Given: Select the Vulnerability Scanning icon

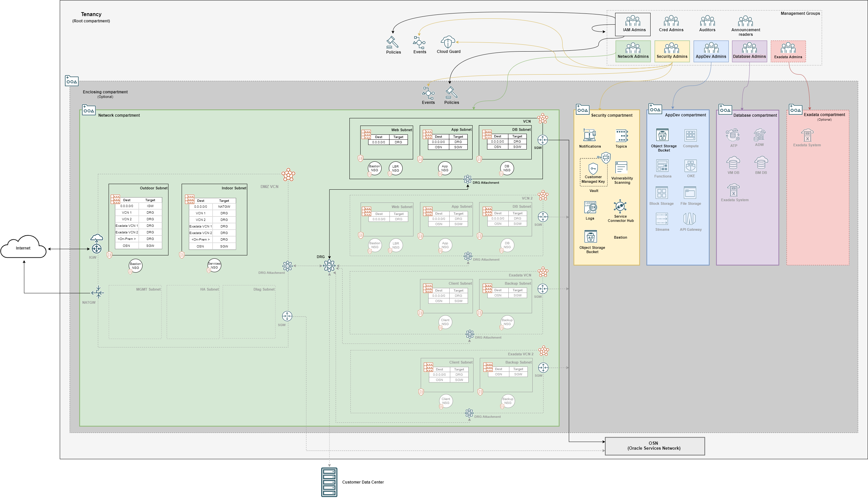Looking at the screenshot, I should (621, 168).
